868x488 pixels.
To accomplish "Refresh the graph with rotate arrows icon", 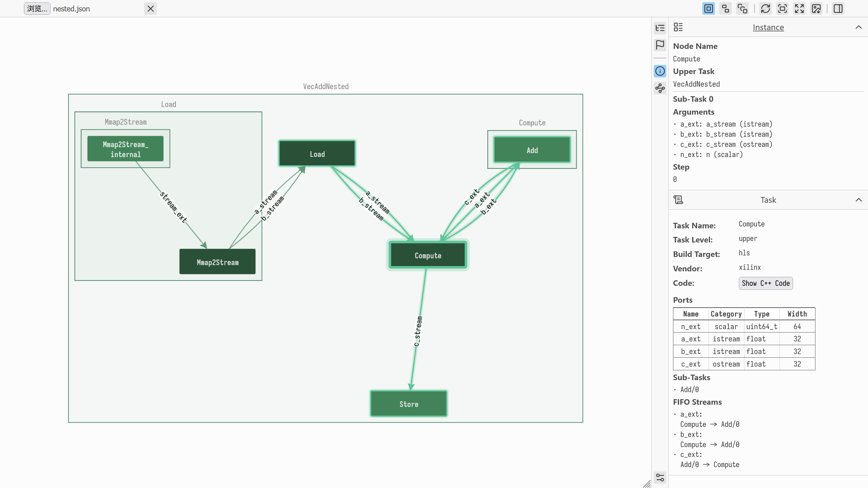I will pyautogui.click(x=765, y=9).
